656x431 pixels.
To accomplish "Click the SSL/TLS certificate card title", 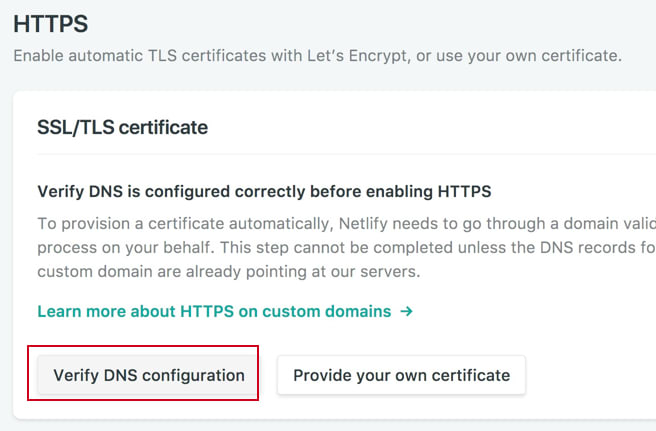I will (122, 127).
